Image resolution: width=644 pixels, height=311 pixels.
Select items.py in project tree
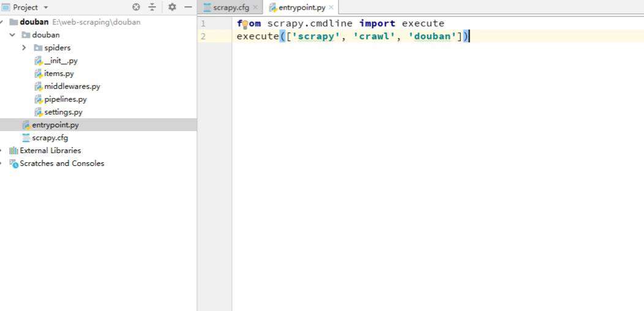coord(59,73)
